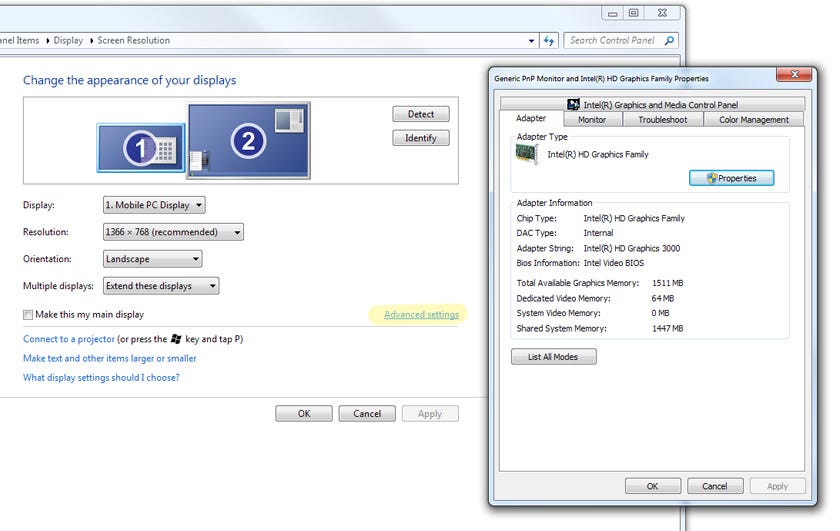The height and width of the screenshot is (531, 840).
Task: Expand the address bar history dropdown arrow
Action: pos(531,41)
